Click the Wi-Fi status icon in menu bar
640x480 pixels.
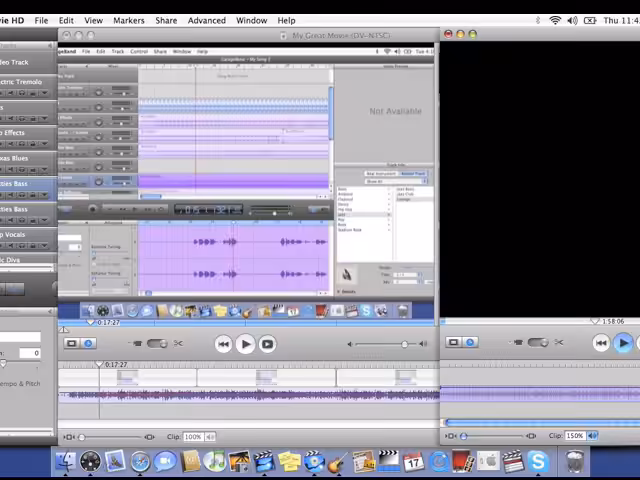click(555, 20)
